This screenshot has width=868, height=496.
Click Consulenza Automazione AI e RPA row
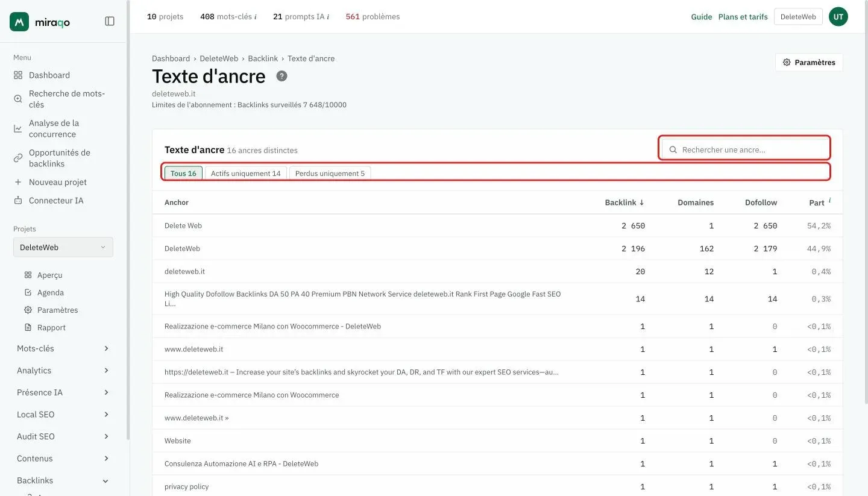pyautogui.click(x=497, y=464)
